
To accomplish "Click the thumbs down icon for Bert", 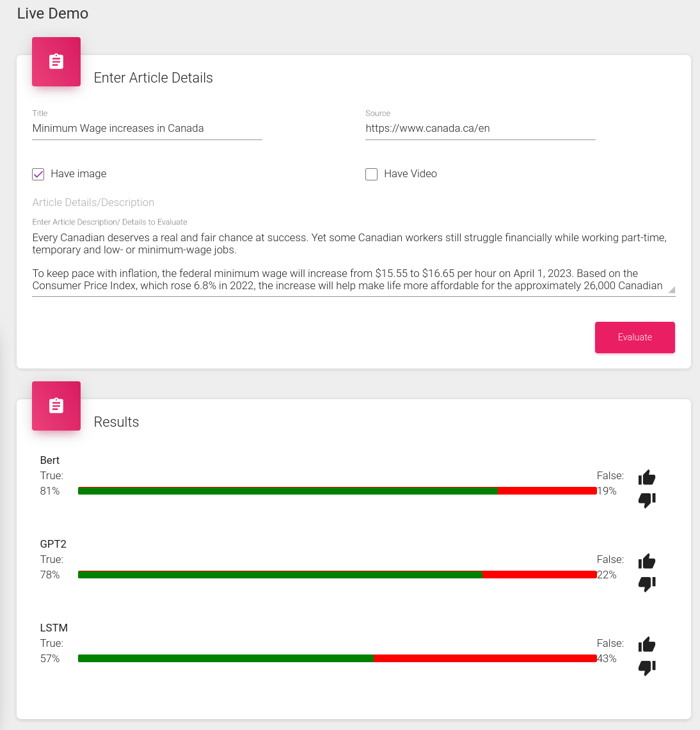I will click(646, 500).
